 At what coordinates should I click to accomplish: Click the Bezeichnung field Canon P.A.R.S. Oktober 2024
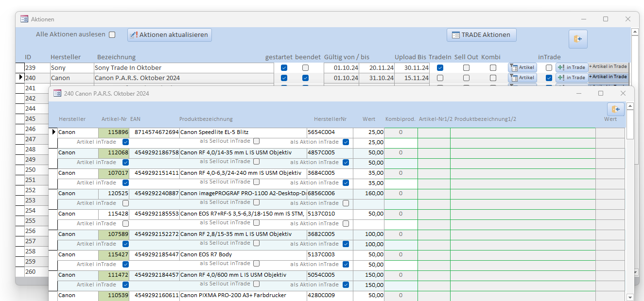[184, 78]
